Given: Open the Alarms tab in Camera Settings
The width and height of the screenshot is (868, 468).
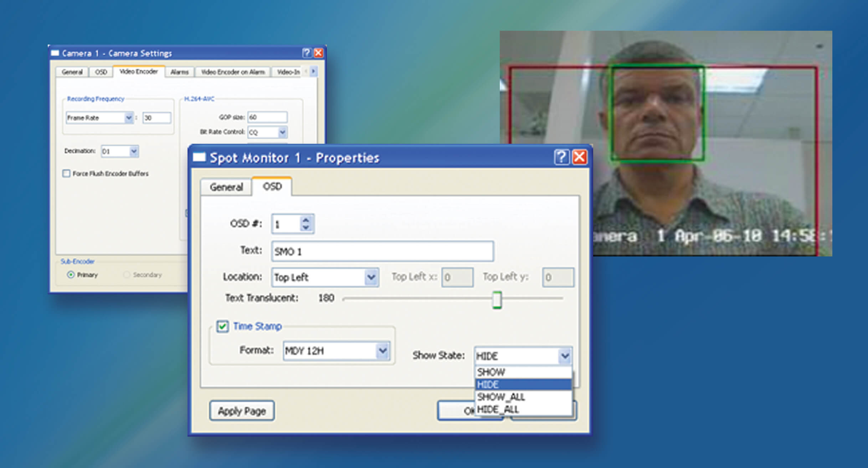Looking at the screenshot, I should 179,72.
